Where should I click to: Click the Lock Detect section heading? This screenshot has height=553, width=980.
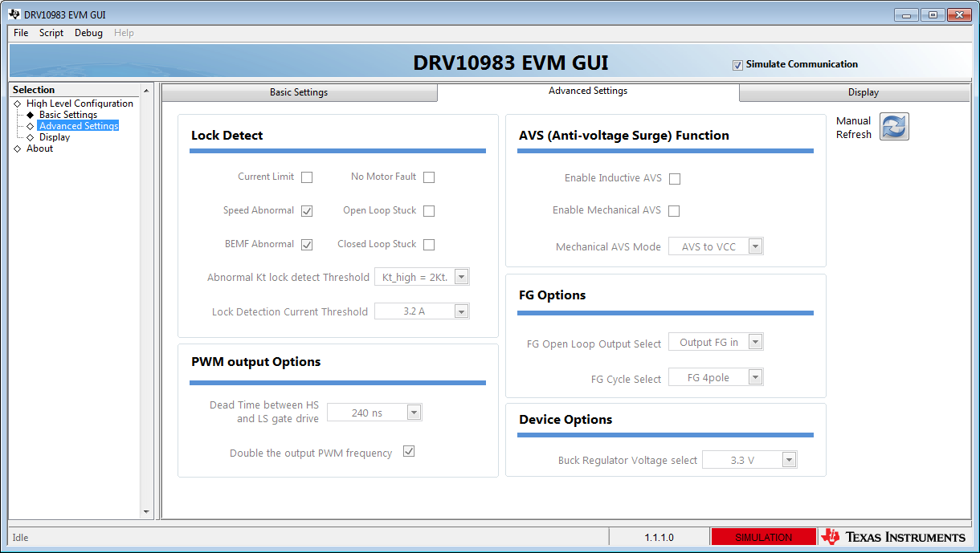coord(227,136)
